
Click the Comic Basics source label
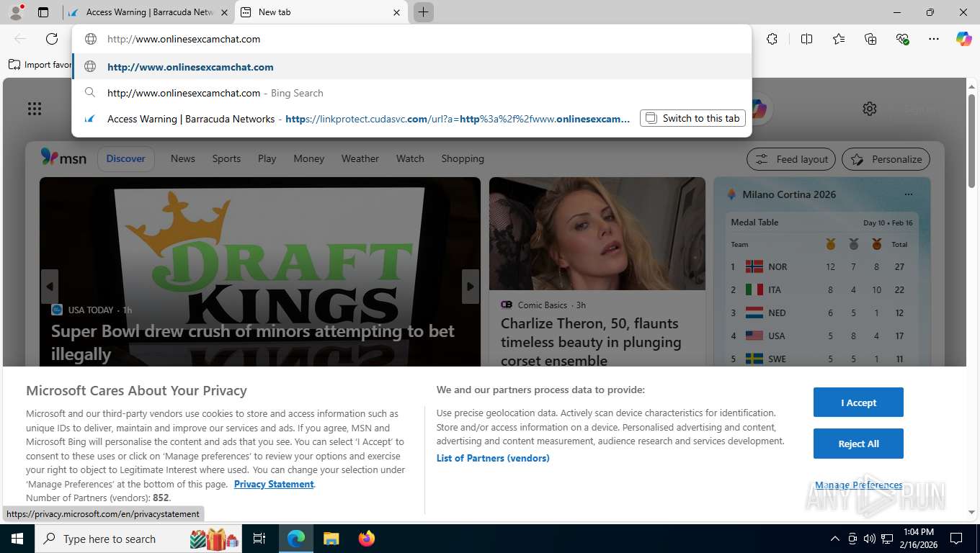point(543,305)
